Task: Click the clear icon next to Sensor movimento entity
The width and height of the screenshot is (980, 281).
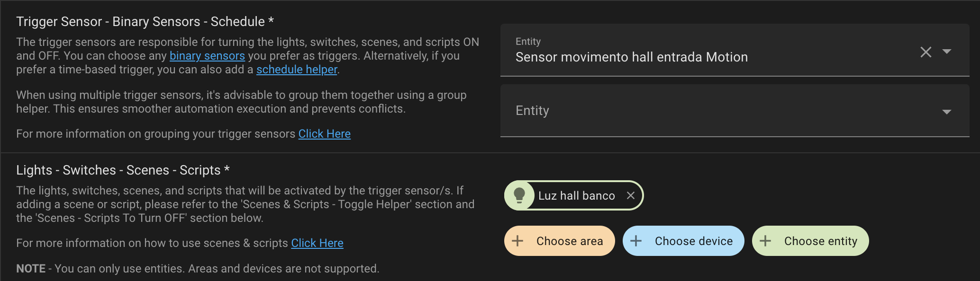Action: [x=926, y=52]
